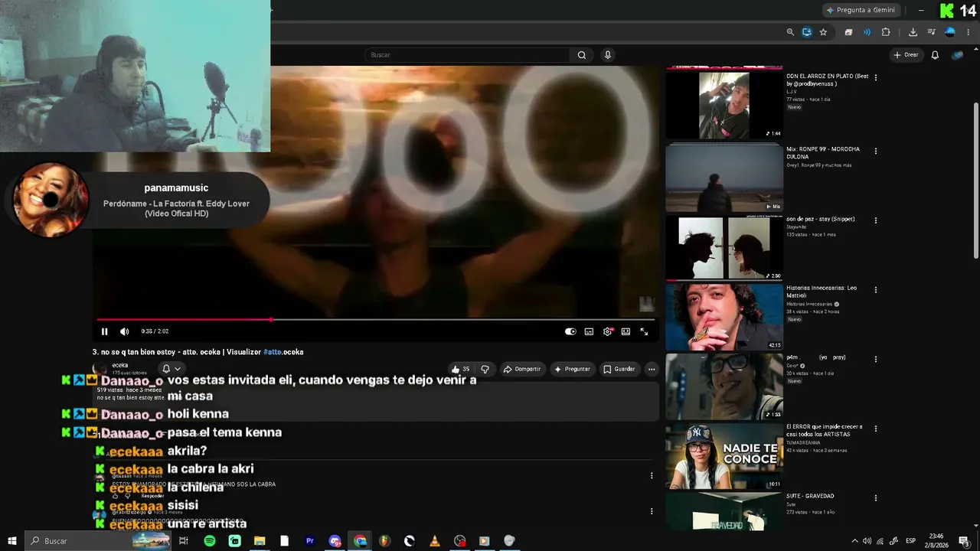Click the Windows taskbar Buscar search box

pyautogui.click(x=98, y=541)
